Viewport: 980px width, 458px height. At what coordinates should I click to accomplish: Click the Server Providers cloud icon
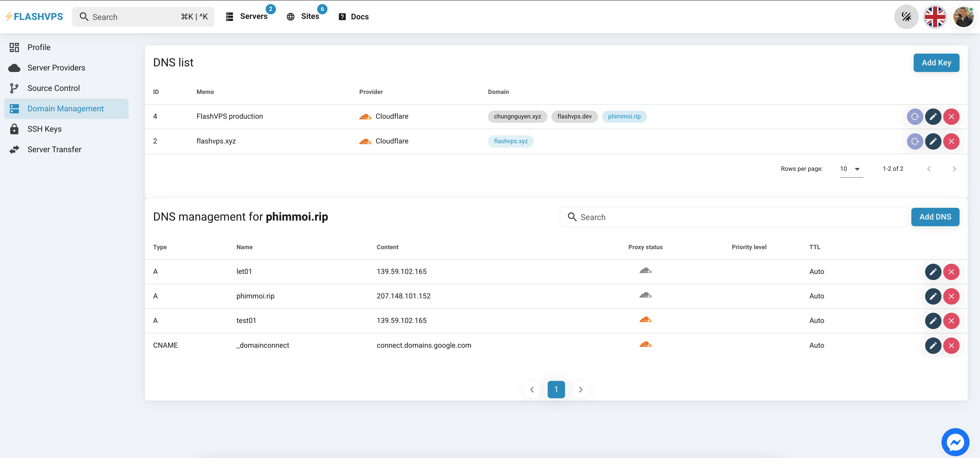[15, 67]
